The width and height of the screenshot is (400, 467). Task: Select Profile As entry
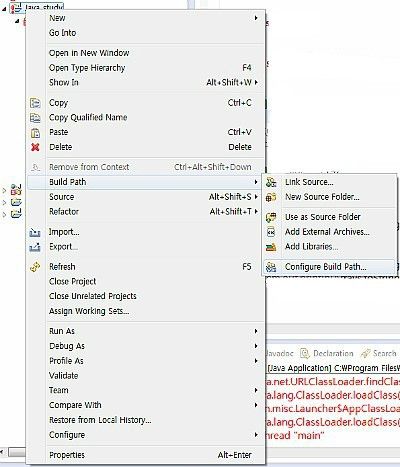tap(66, 361)
